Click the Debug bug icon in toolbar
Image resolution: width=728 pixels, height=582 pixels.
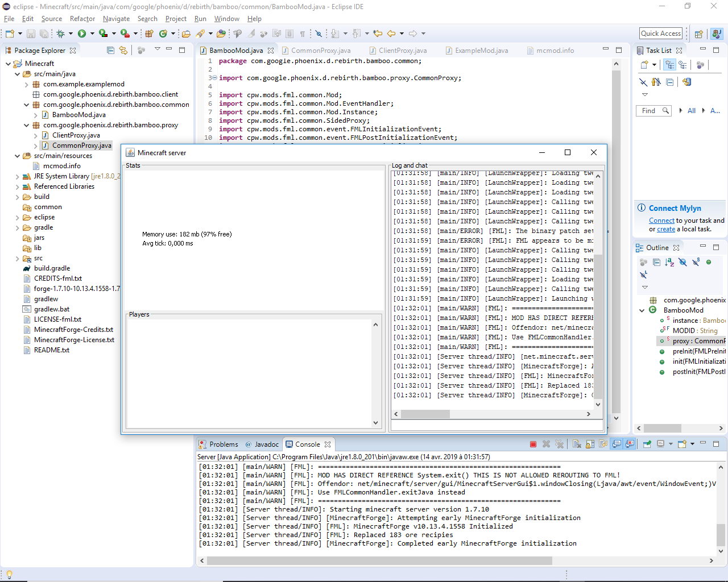tap(60, 34)
